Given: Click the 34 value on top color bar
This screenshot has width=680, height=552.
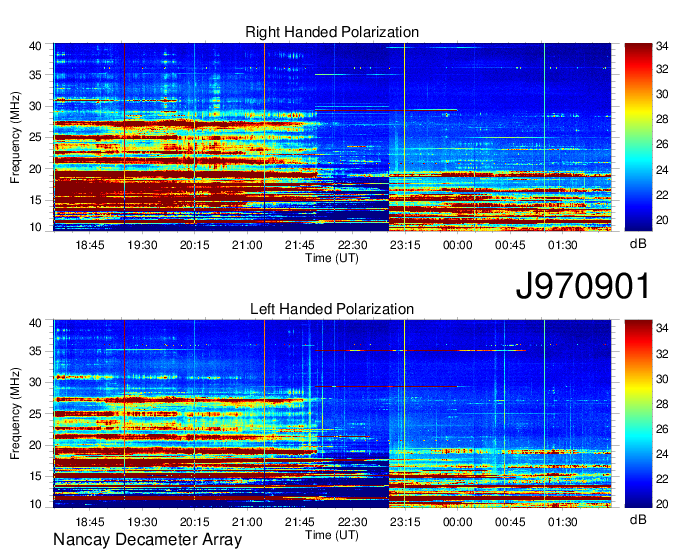Looking at the screenshot, I should (662, 46).
